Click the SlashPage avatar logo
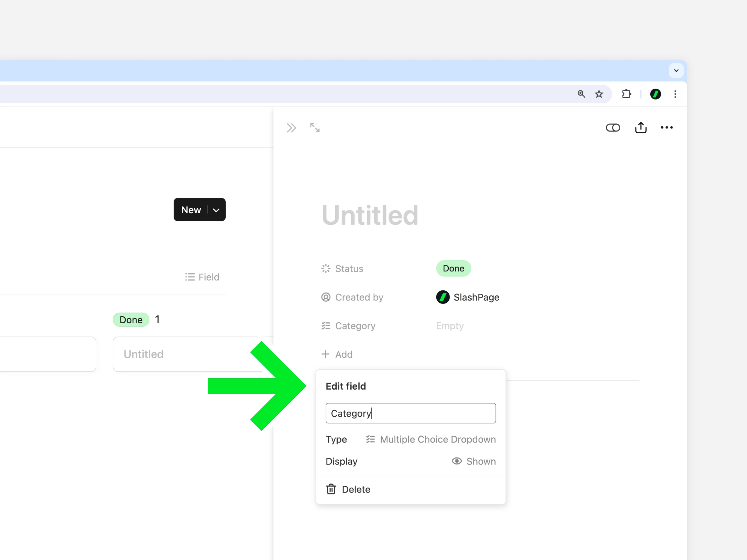The width and height of the screenshot is (747, 560). (x=443, y=297)
